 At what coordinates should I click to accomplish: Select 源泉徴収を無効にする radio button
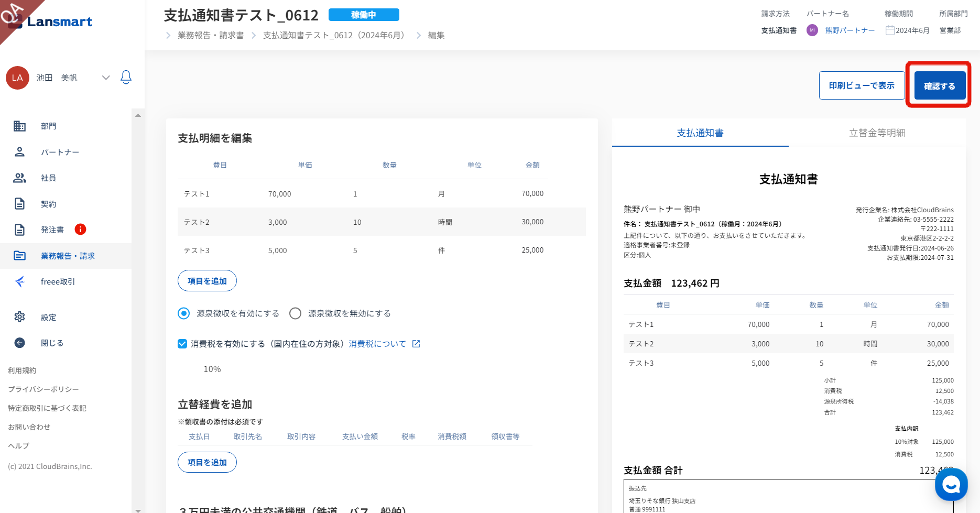point(296,313)
